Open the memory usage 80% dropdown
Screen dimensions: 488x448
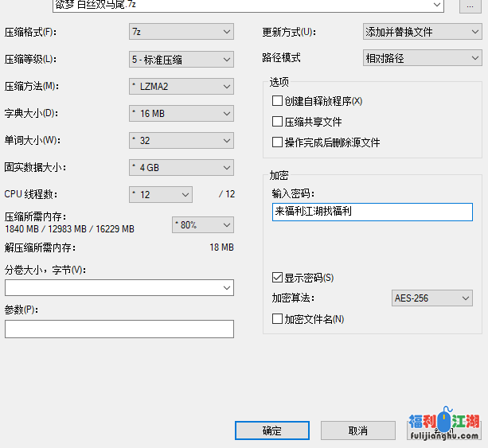click(x=203, y=225)
